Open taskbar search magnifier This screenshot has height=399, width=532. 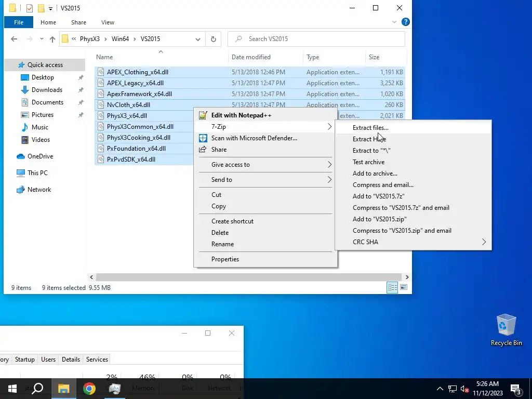click(37, 389)
